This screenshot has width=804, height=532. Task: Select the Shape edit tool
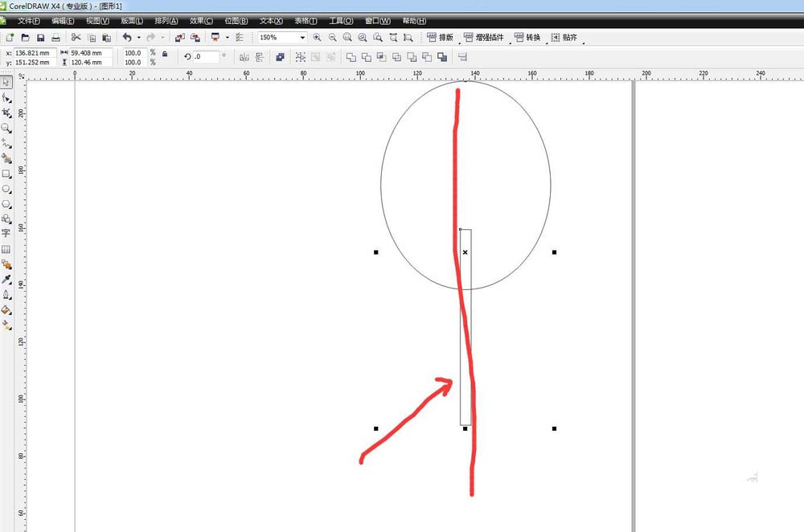tap(6, 97)
